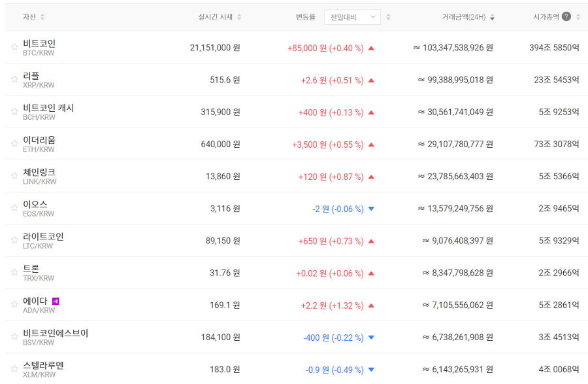Star the 이오스 row
The image size is (588, 384).
(14, 208)
